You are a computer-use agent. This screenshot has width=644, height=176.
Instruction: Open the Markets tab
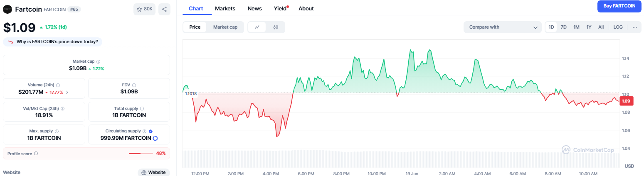225,8
